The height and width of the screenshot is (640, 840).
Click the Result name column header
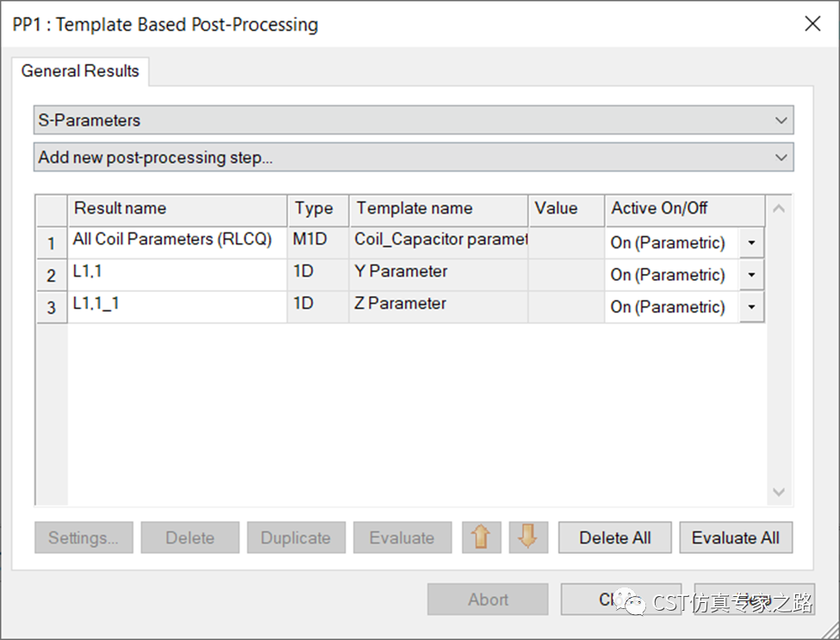tap(177, 208)
